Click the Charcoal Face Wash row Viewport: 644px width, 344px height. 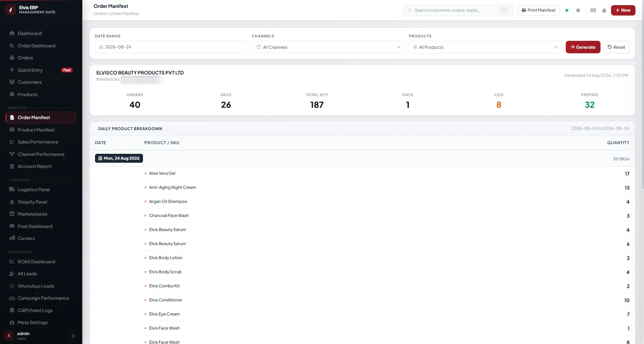click(362, 216)
